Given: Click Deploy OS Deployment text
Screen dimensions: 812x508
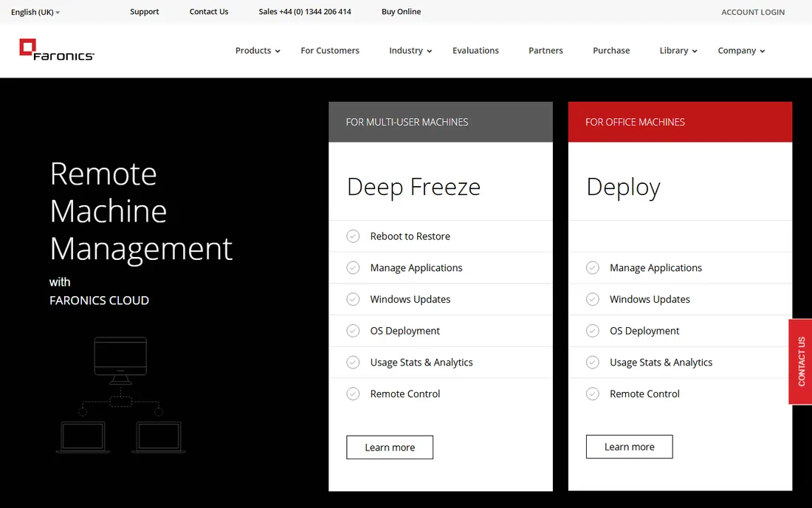Looking at the screenshot, I should coord(644,331).
